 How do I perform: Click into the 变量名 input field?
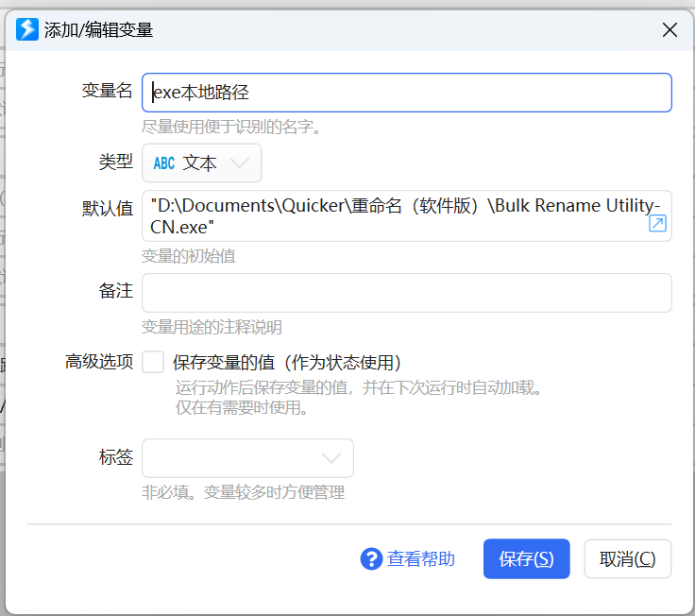(406, 93)
